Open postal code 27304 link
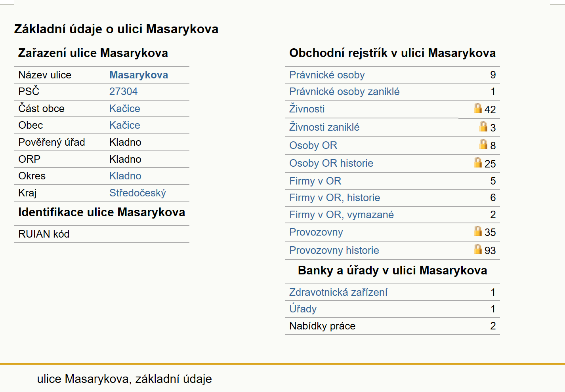 [123, 91]
